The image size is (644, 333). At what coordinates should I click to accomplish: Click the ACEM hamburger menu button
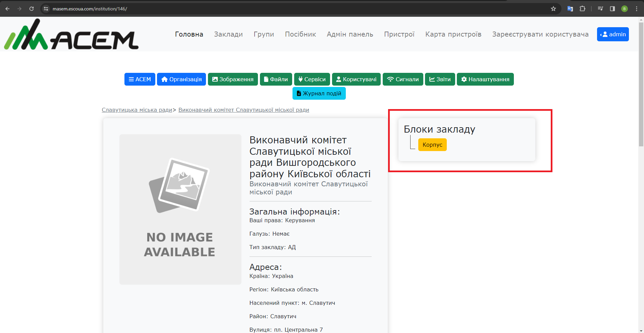point(140,79)
